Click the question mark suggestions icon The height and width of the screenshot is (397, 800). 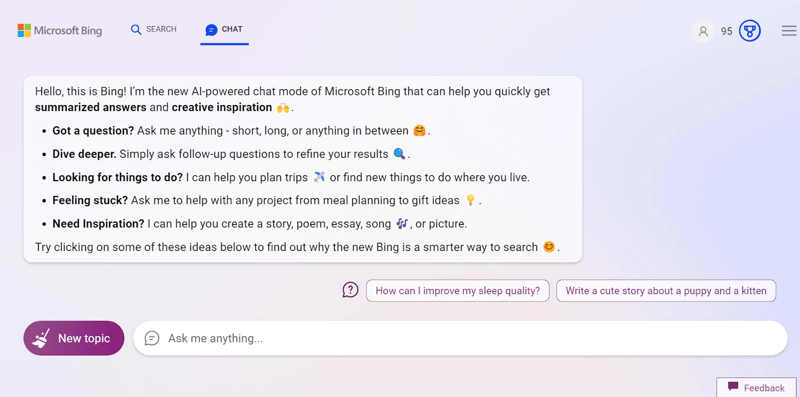coord(351,290)
